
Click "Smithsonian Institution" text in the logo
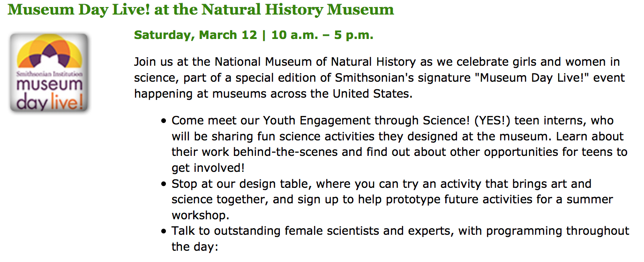[x=49, y=74]
